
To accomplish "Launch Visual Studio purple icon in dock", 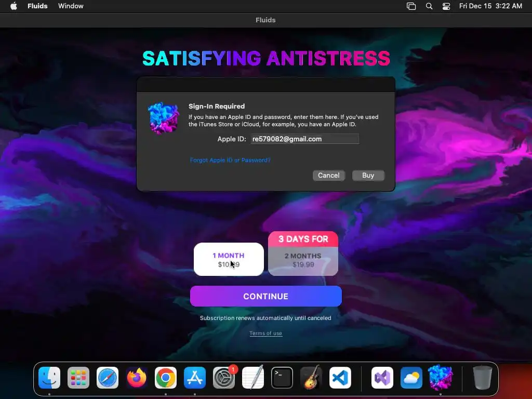I will 382,378.
